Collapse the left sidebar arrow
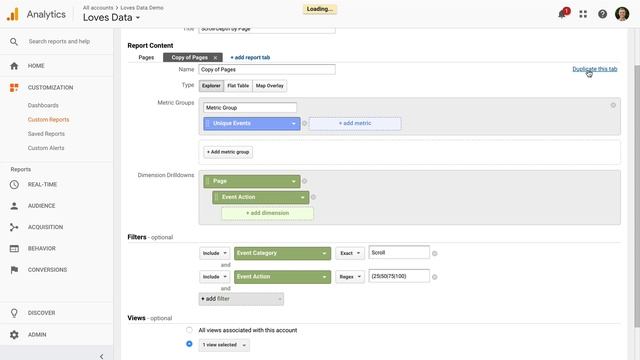 point(102,356)
